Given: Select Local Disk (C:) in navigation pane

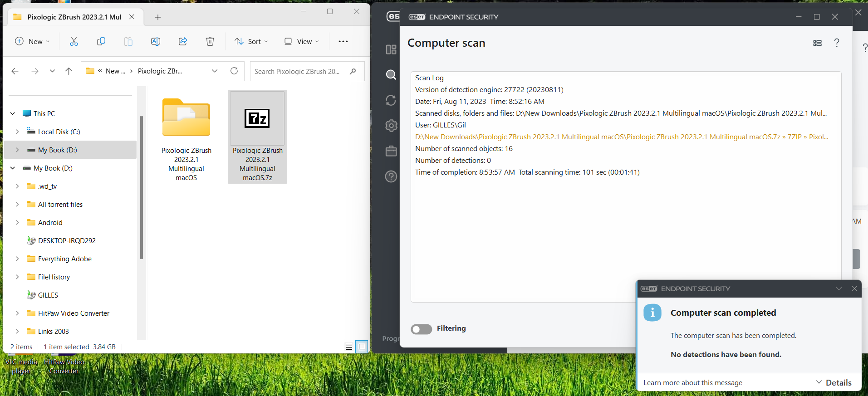Looking at the screenshot, I should coord(59,132).
